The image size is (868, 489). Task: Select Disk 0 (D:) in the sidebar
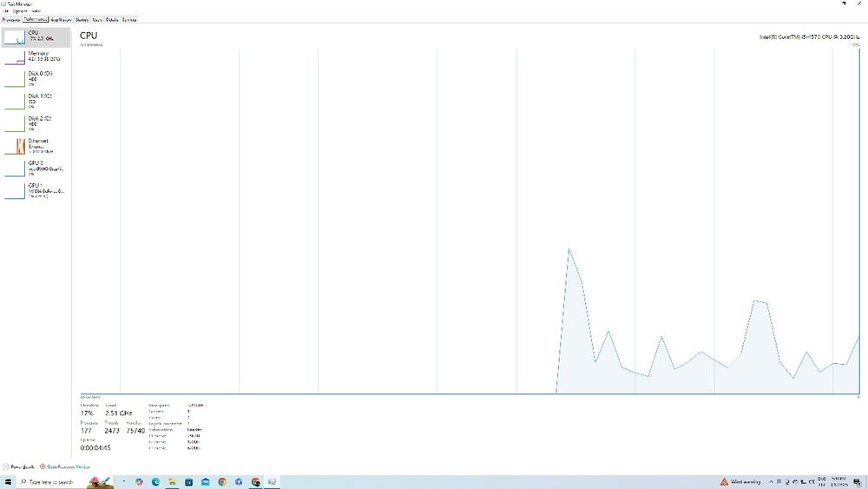click(x=36, y=79)
